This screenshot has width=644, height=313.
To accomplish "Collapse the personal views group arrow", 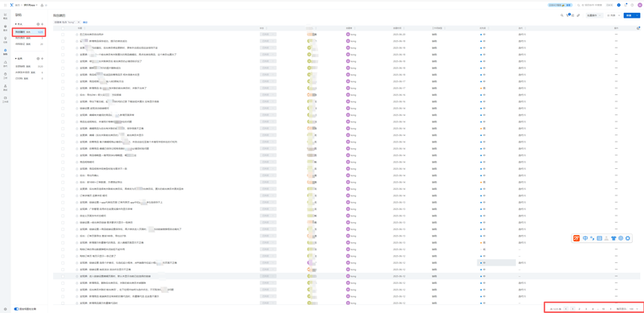I will coord(15,25).
